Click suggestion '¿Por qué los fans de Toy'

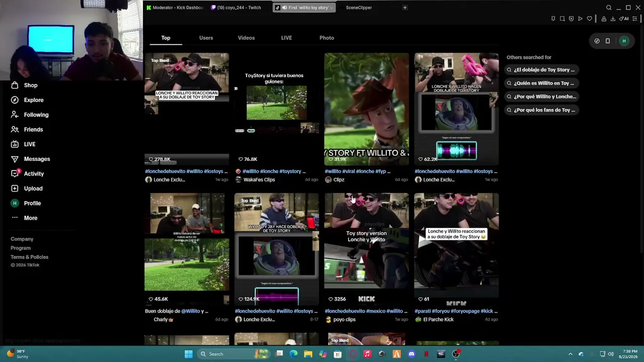(541, 110)
